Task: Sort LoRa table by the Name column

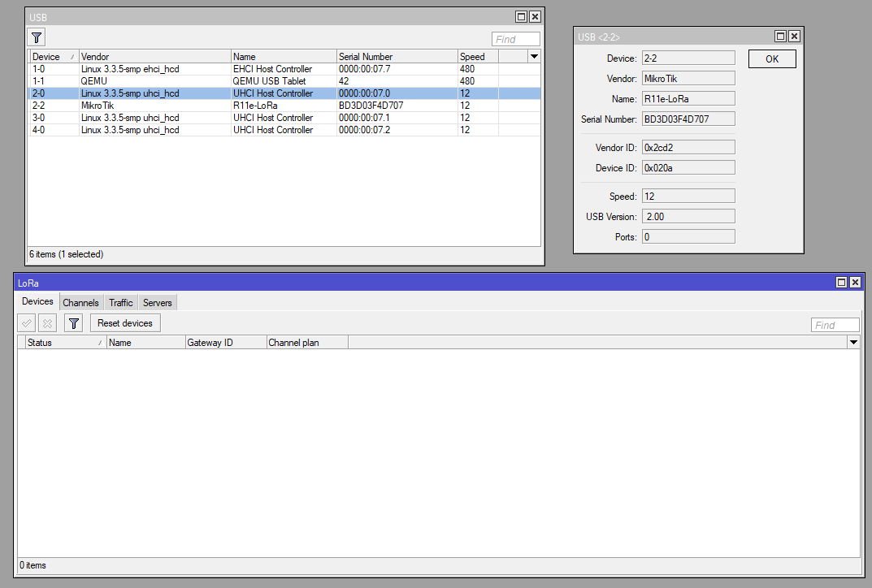Action: click(x=145, y=343)
